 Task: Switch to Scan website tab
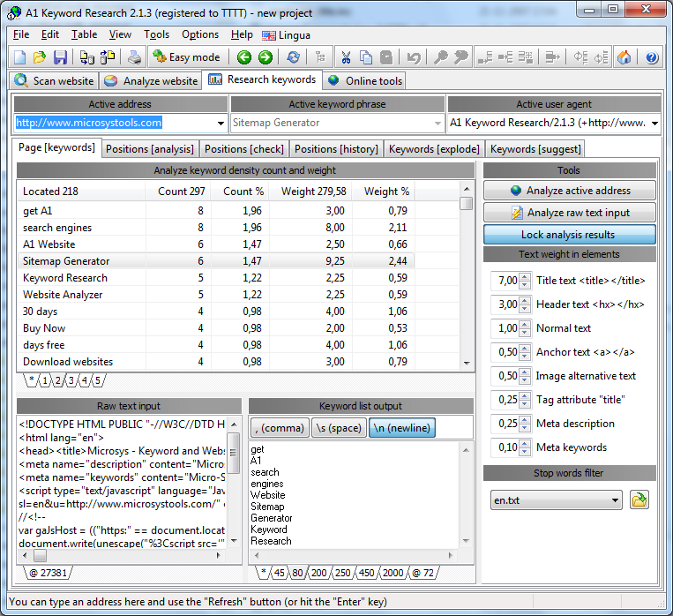point(54,81)
